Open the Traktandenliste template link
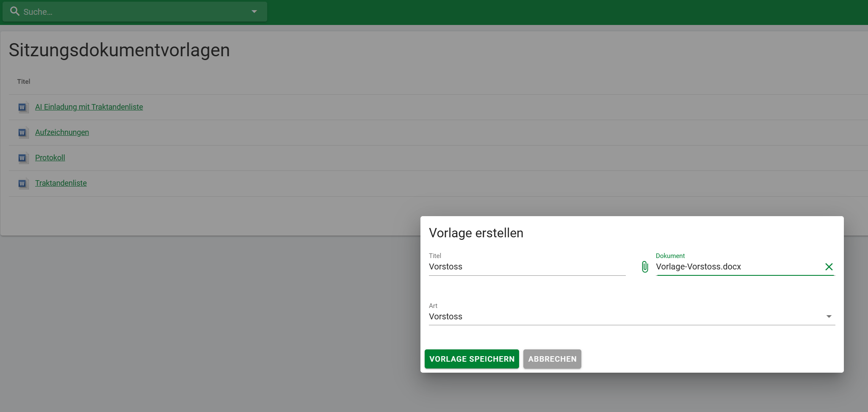 61,183
